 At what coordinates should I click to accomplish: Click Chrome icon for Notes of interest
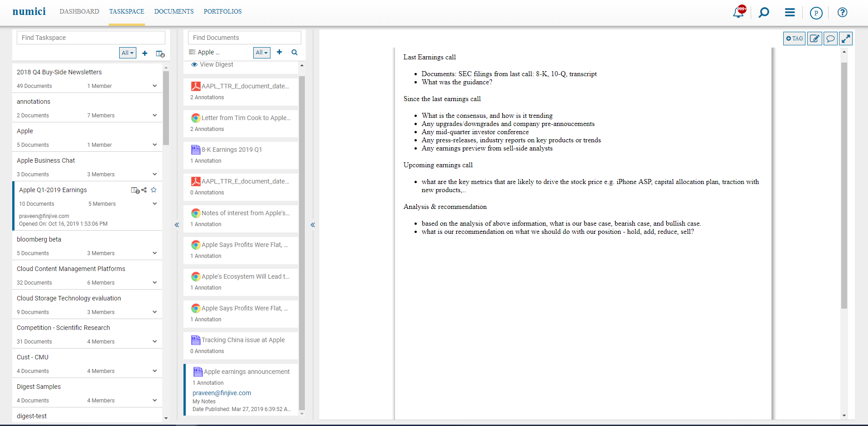pyautogui.click(x=196, y=213)
